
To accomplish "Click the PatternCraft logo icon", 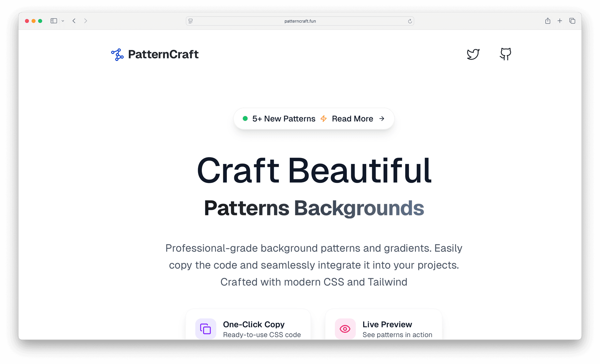I will coord(117,55).
